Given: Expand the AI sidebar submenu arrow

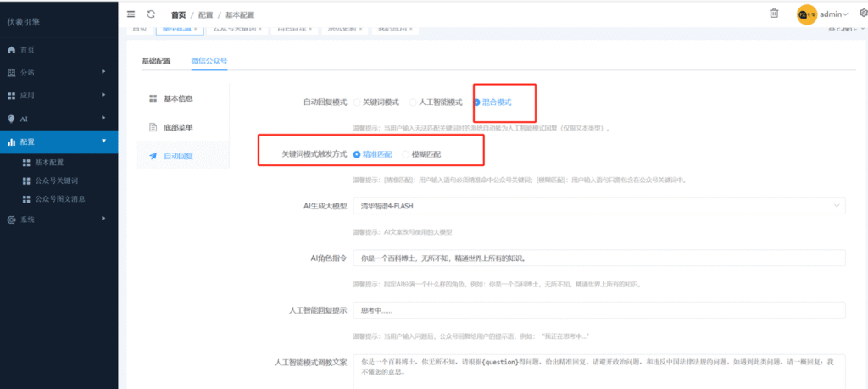Looking at the screenshot, I should (103, 118).
